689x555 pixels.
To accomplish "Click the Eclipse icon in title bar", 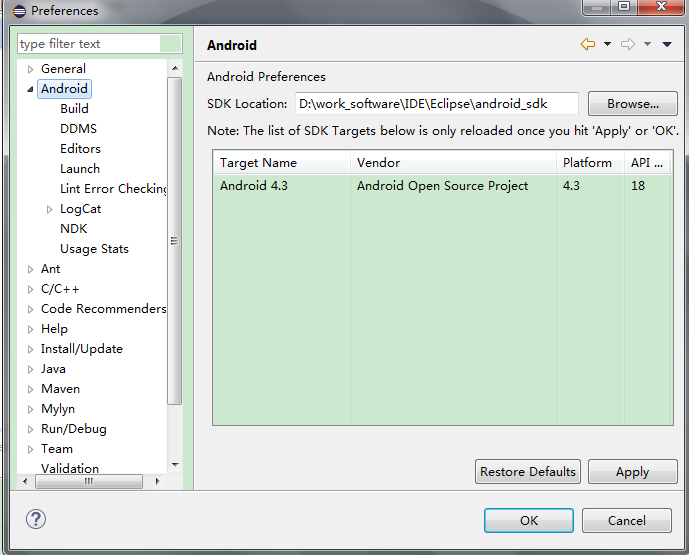I will [x=19, y=11].
